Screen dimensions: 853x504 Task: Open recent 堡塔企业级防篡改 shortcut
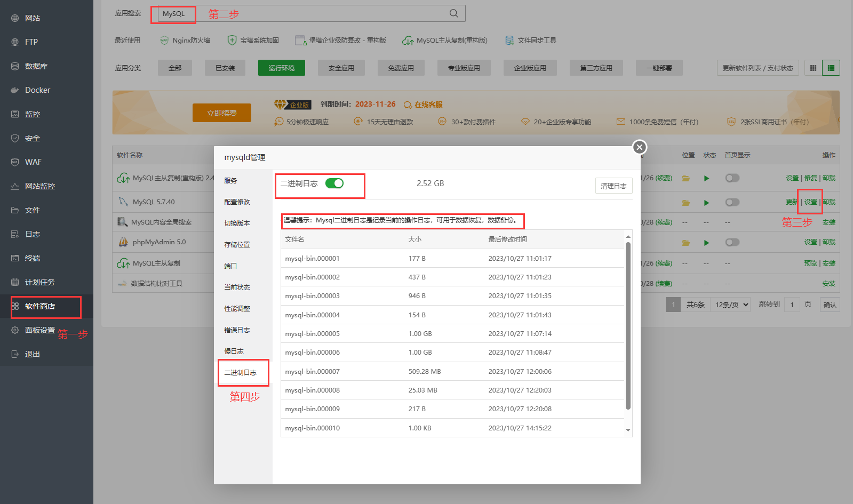[x=341, y=41]
